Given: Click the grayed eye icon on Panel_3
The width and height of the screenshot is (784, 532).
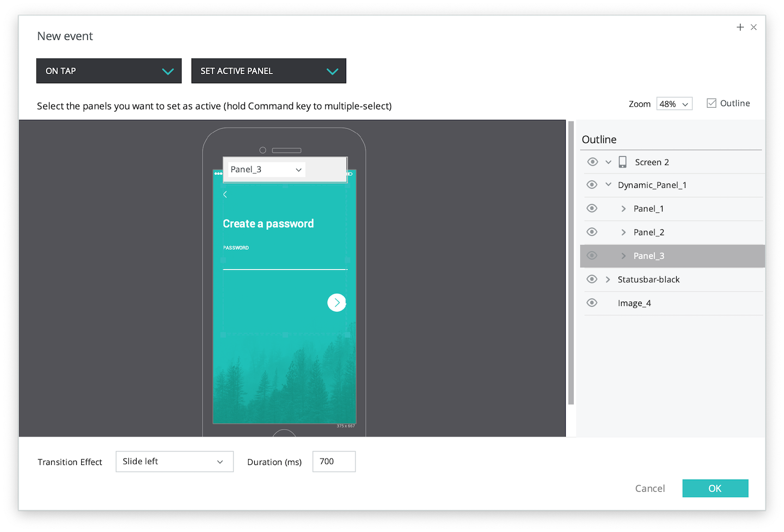Looking at the screenshot, I should tap(592, 255).
